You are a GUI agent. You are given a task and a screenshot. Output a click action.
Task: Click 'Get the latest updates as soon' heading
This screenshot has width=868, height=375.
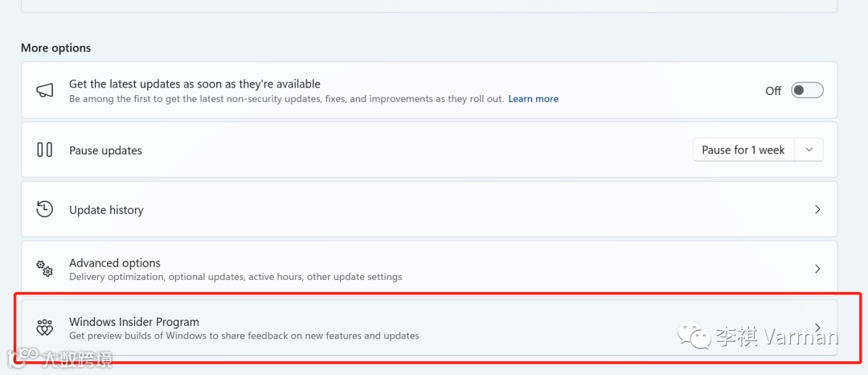[194, 84]
